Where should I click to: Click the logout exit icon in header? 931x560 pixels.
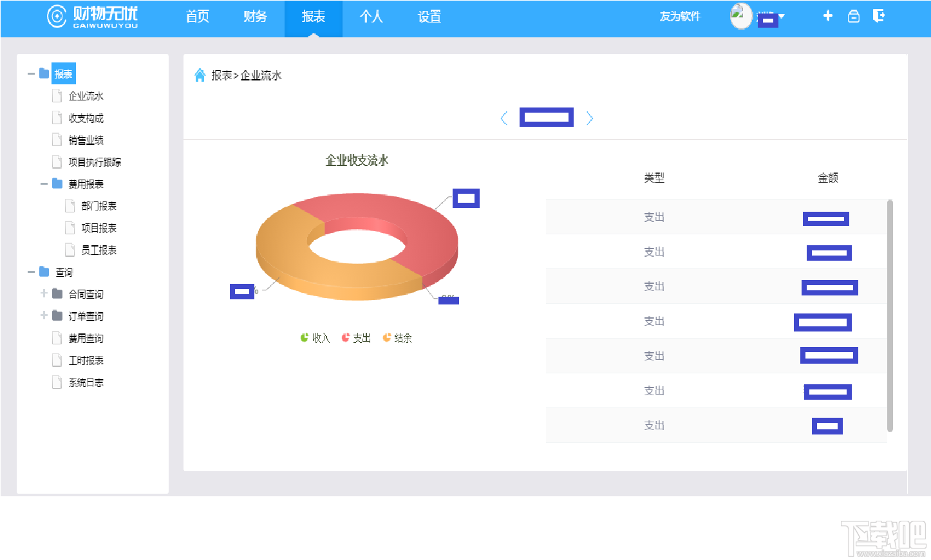click(879, 16)
